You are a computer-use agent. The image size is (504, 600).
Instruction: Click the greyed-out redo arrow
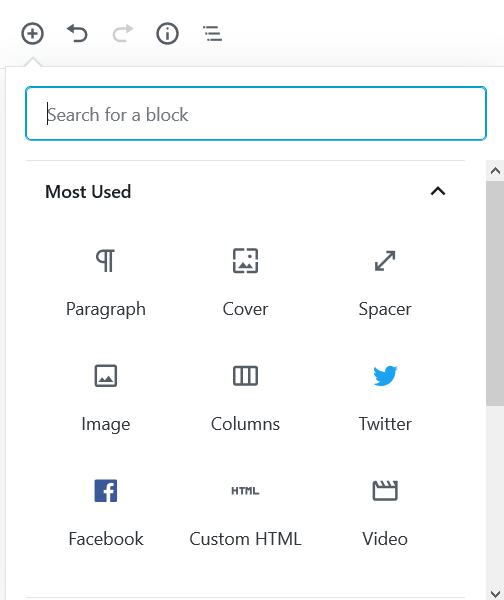(122, 33)
